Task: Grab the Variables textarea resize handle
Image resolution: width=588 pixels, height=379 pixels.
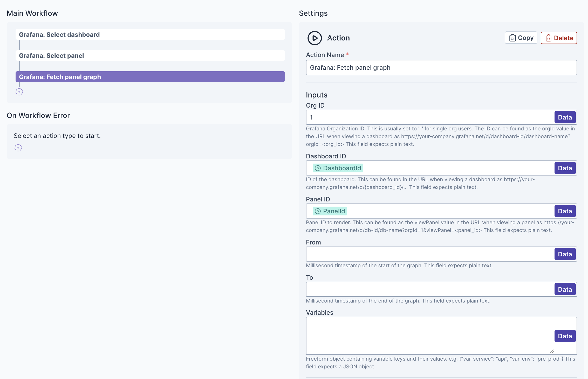Action: click(x=552, y=351)
